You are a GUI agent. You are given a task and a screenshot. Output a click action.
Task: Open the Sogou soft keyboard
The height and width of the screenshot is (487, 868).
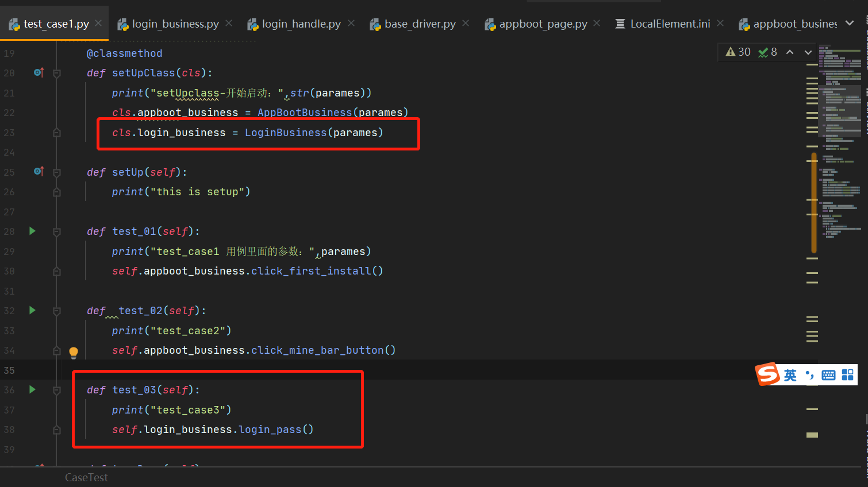[828, 375]
